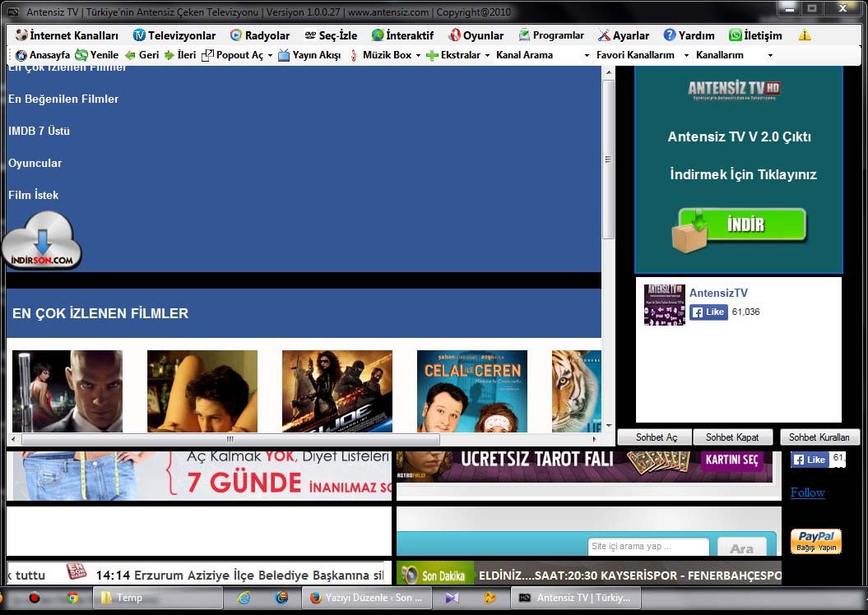Image resolution: width=868 pixels, height=615 pixels.
Task: Click the Ara search button
Action: (742, 548)
